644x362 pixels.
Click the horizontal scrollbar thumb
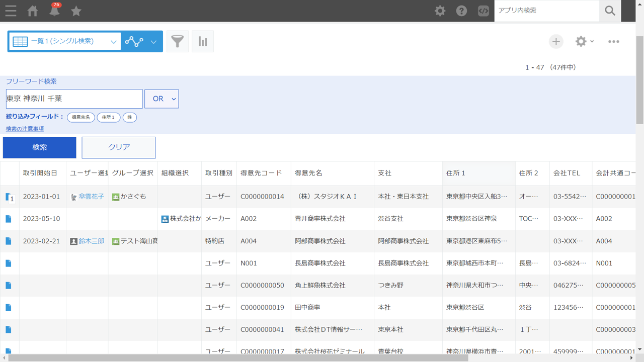[238, 358]
